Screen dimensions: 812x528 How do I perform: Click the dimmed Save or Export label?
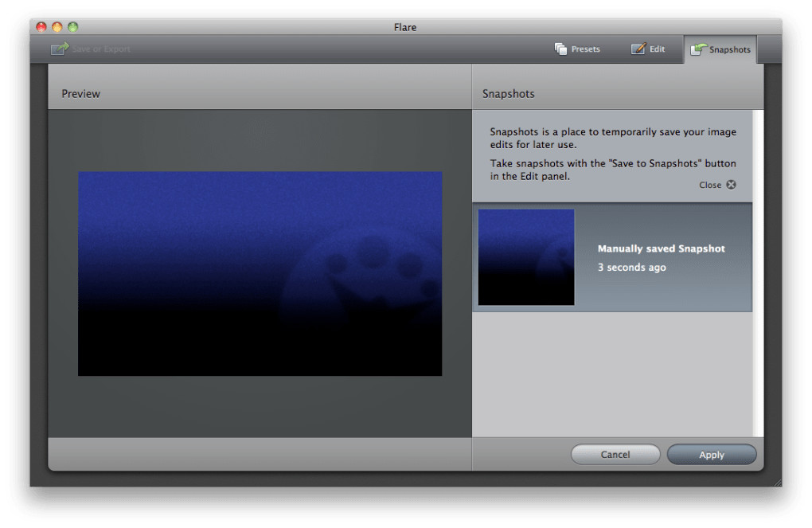[101, 49]
